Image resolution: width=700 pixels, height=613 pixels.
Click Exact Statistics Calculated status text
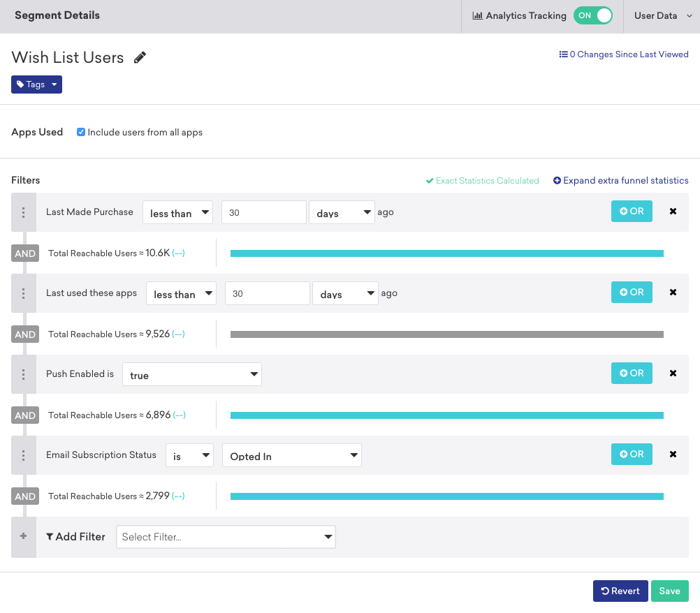click(483, 181)
